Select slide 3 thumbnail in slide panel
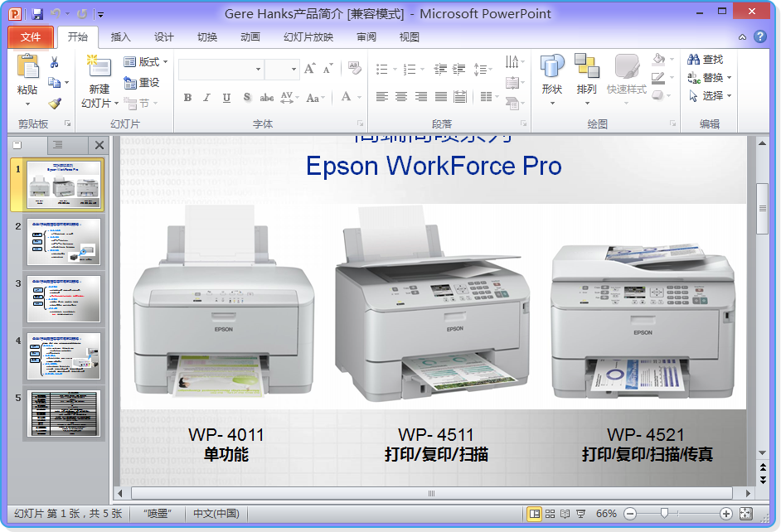The height and width of the screenshot is (532, 781). point(64,298)
